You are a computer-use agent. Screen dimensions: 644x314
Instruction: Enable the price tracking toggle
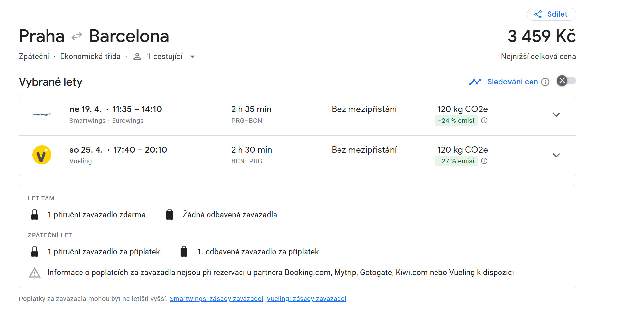coord(566,81)
